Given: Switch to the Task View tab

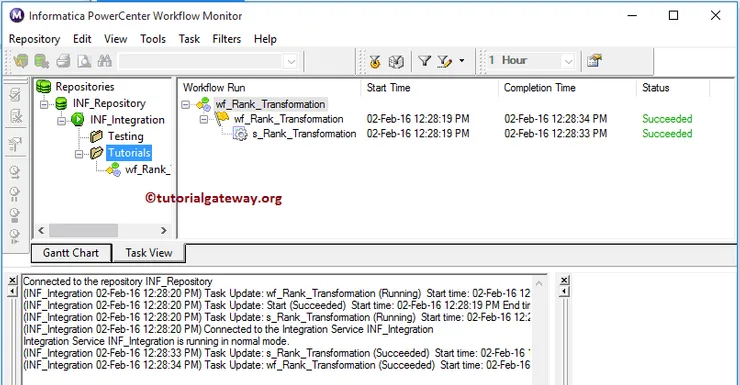Looking at the screenshot, I should [149, 253].
